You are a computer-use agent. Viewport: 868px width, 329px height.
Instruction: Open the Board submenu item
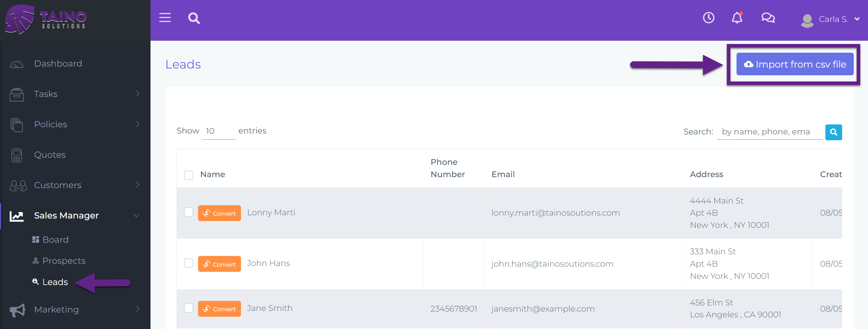(x=55, y=240)
